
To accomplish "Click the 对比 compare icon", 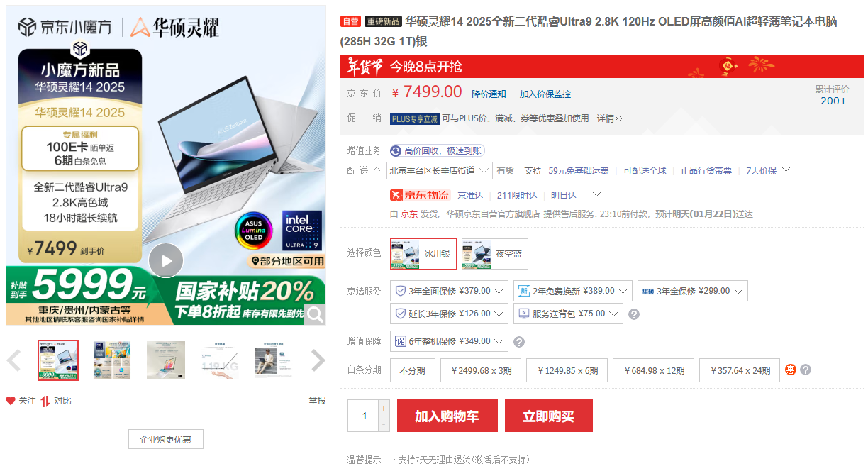I will 45,401.
